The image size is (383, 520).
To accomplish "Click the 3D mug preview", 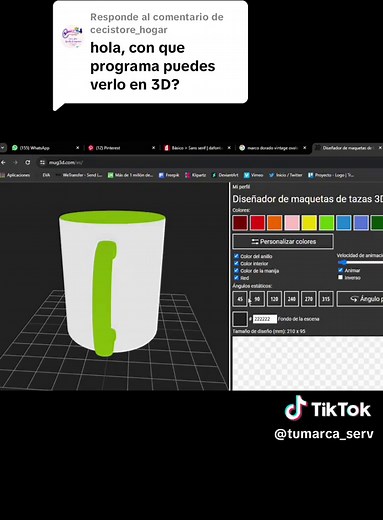I will tap(112, 283).
